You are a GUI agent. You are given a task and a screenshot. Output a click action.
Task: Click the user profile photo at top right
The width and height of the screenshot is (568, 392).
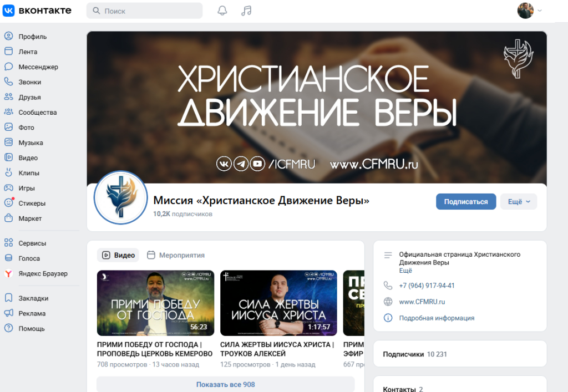click(x=525, y=11)
